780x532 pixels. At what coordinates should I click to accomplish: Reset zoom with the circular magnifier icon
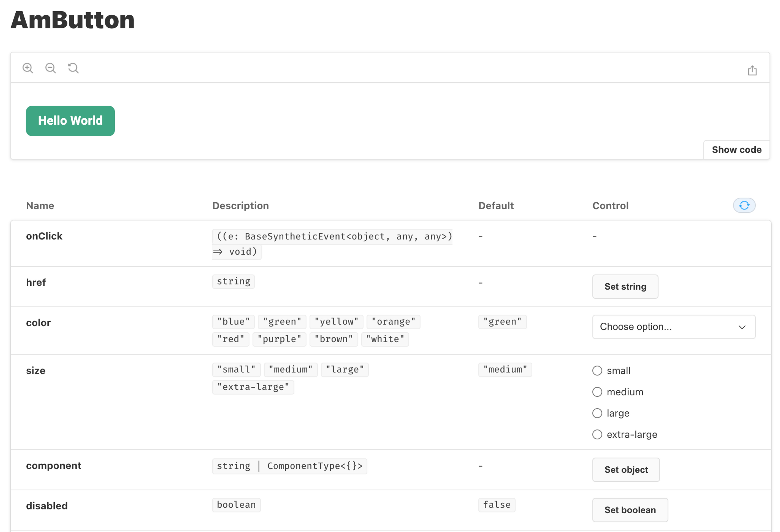[x=73, y=68]
